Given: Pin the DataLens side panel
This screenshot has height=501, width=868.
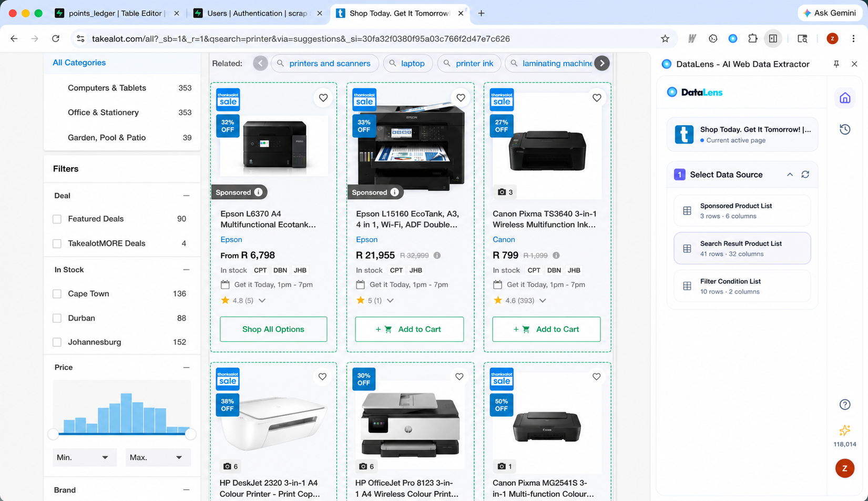Looking at the screenshot, I should (836, 64).
